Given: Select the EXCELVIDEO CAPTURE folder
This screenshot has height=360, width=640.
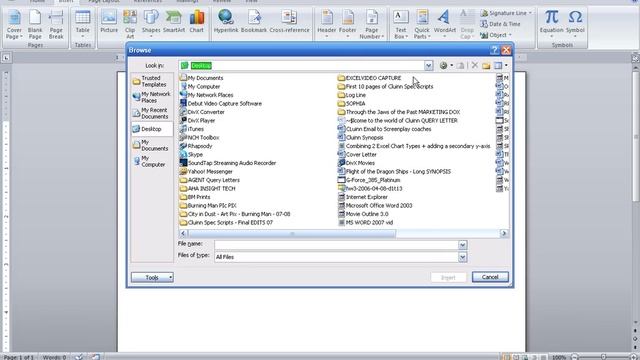Looking at the screenshot, I should click(x=369, y=78).
